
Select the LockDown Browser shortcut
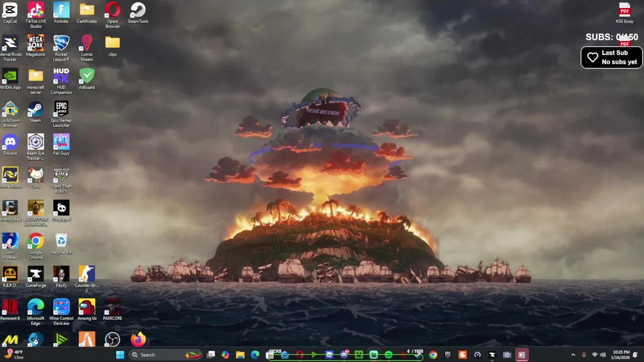coord(10,114)
